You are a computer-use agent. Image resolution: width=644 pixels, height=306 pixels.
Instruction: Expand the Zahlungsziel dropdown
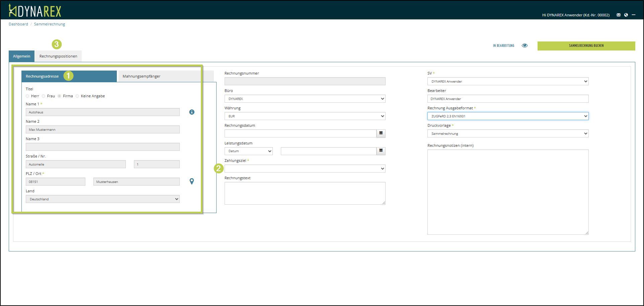pos(305,169)
